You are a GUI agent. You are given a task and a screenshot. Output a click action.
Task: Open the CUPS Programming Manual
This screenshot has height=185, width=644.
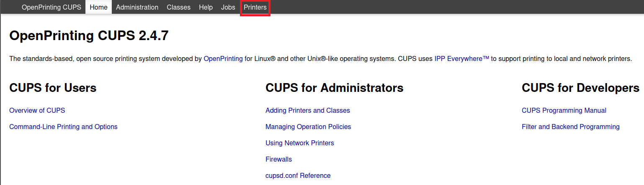point(564,111)
